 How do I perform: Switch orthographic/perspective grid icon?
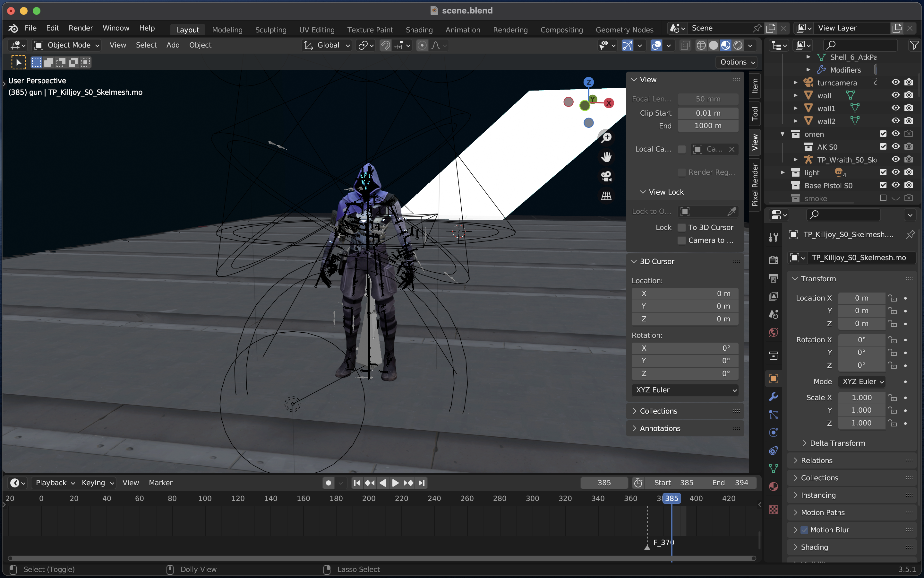tap(606, 196)
